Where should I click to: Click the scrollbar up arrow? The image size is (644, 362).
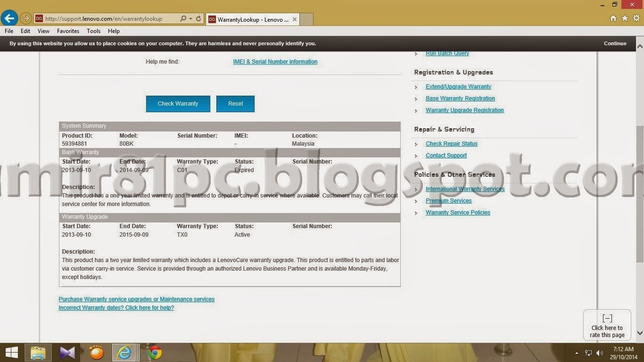pos(640,46)
